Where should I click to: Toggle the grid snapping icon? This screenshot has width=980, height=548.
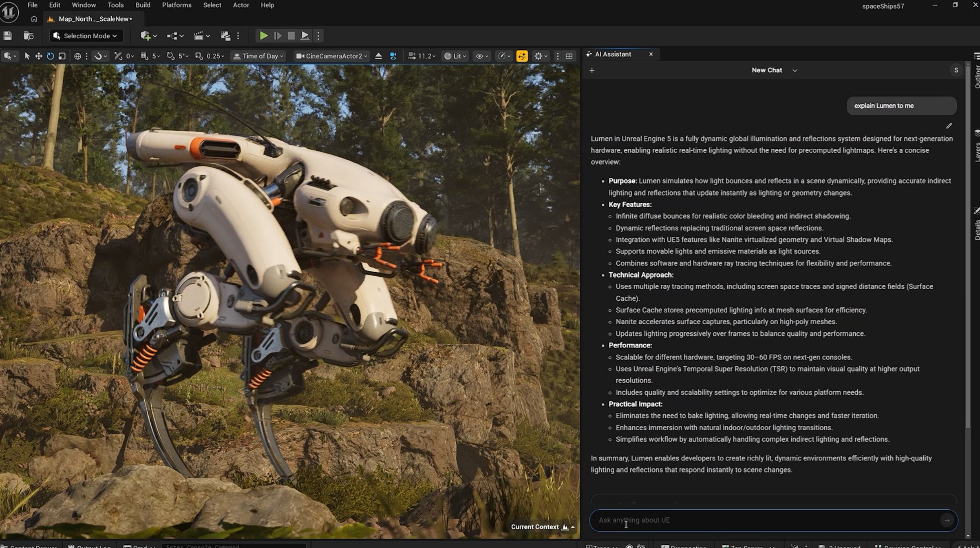point(144,56)
